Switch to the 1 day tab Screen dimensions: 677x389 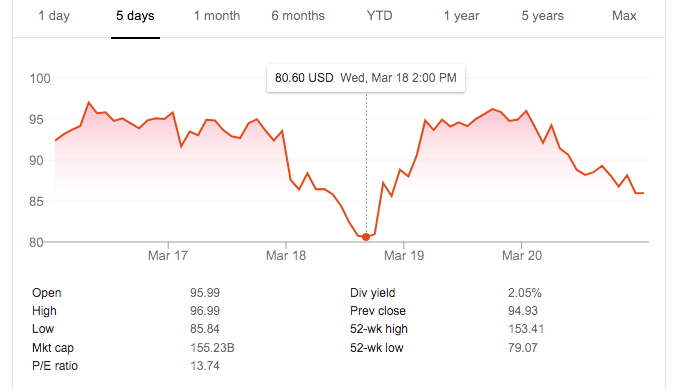54,16
